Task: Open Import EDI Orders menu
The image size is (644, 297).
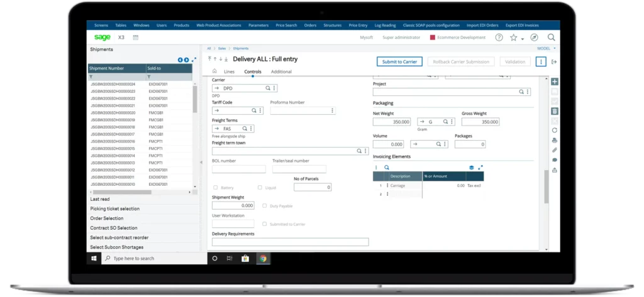Action: [482, 26]
